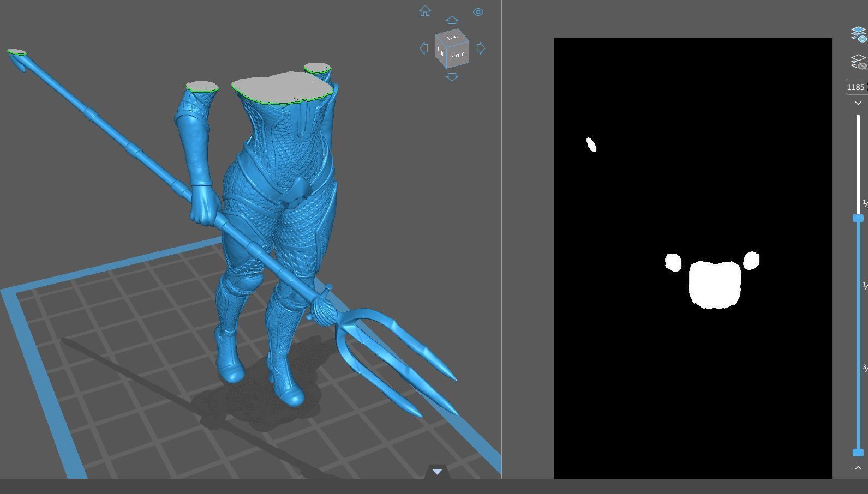Toggle perspective view with the eye icon

point(478,12)
